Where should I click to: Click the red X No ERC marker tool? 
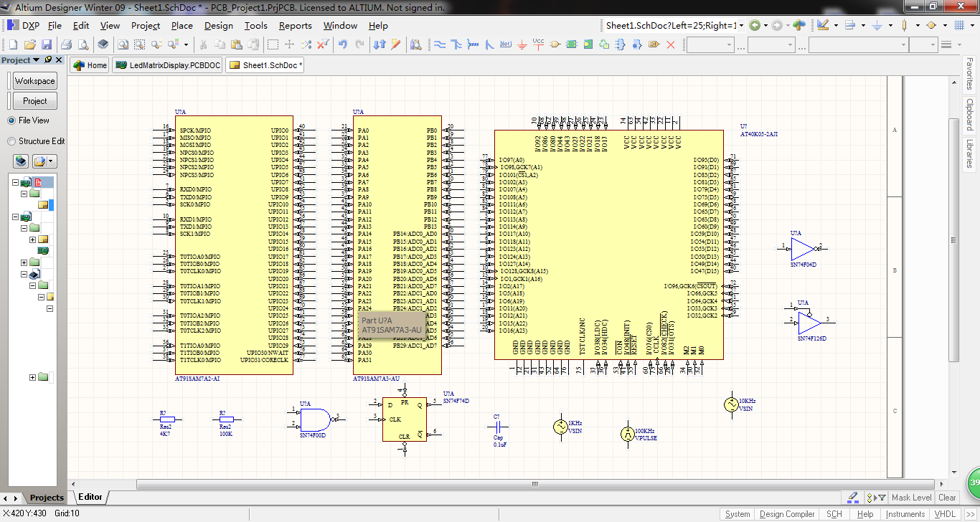click(x=671, y=44)
